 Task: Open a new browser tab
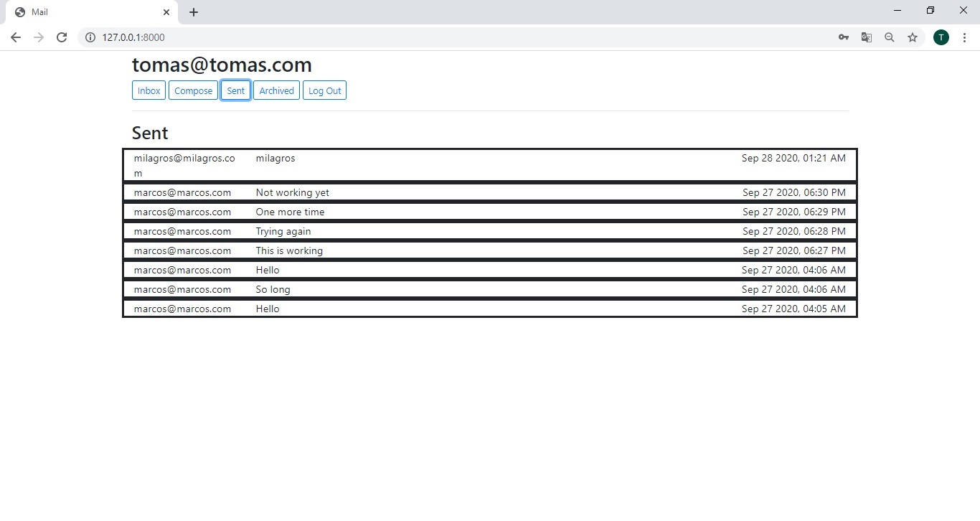(194, 12)
